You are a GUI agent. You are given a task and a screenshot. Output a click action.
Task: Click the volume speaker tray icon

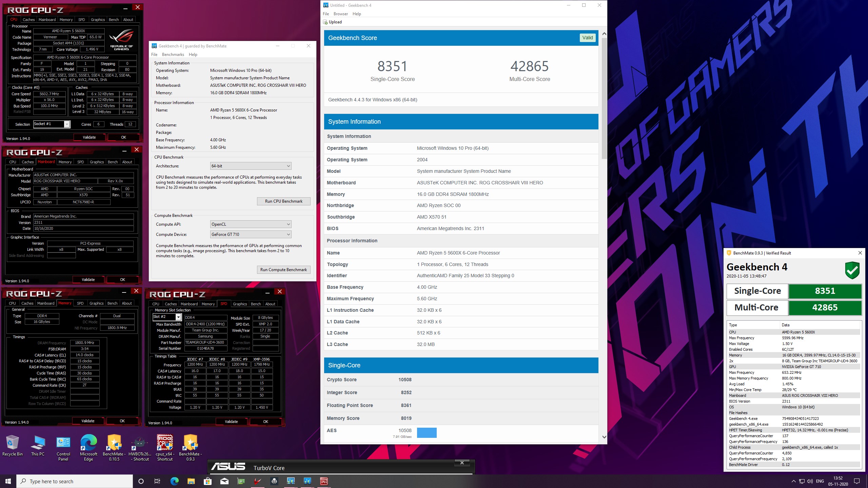[810, 481]
